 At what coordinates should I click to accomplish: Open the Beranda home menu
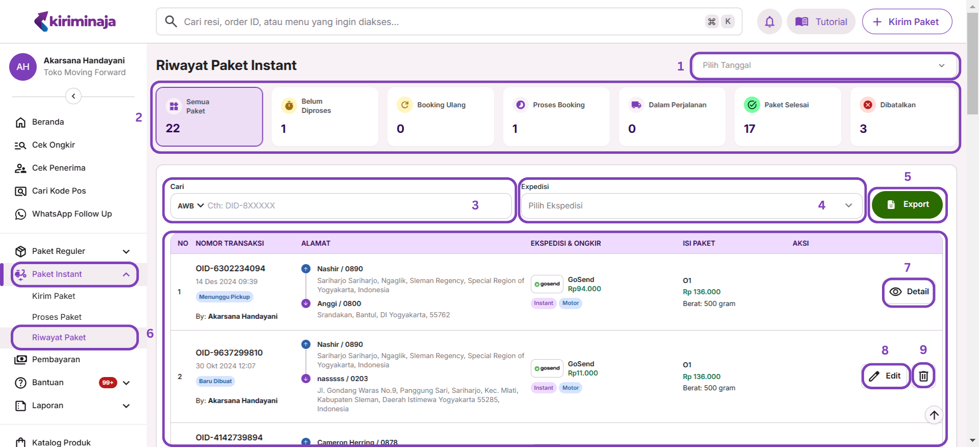(x=47, y=122)
